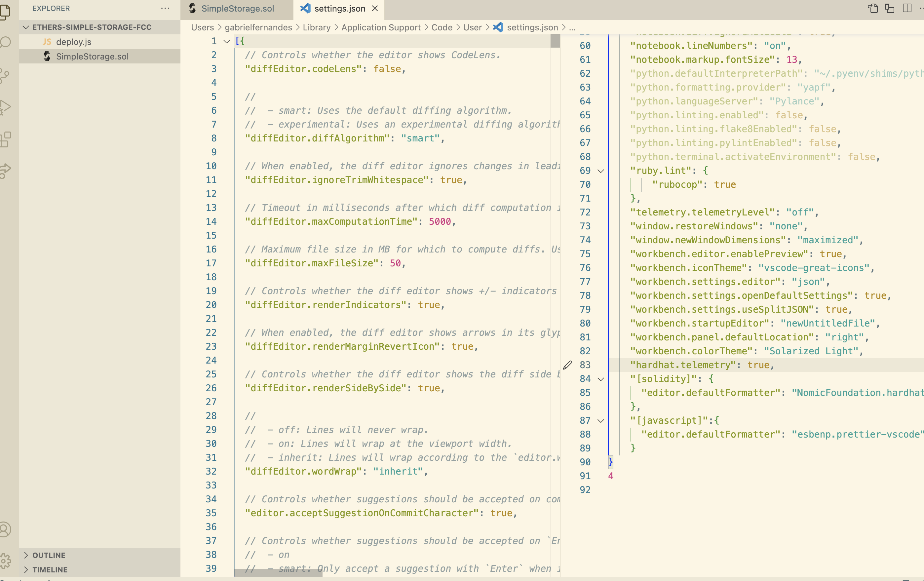Click the JS icon beside deploy.js
This screenshot has height=581, width=924.
[x=47, y=42]
